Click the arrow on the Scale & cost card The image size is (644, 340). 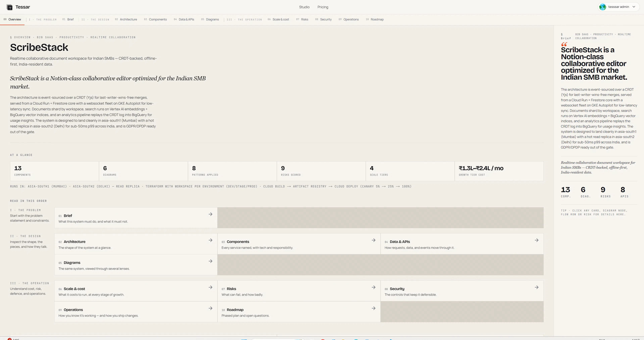tap(211, 288)
